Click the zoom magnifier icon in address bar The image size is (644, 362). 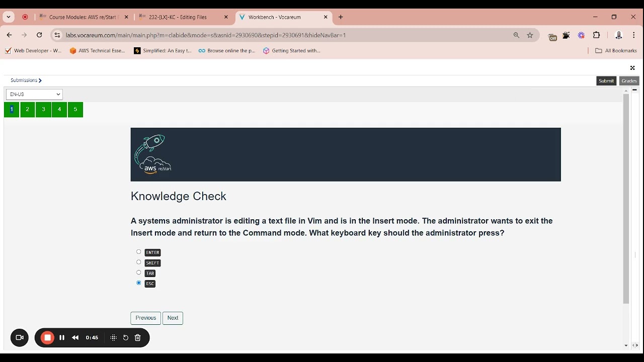[516, 35]
